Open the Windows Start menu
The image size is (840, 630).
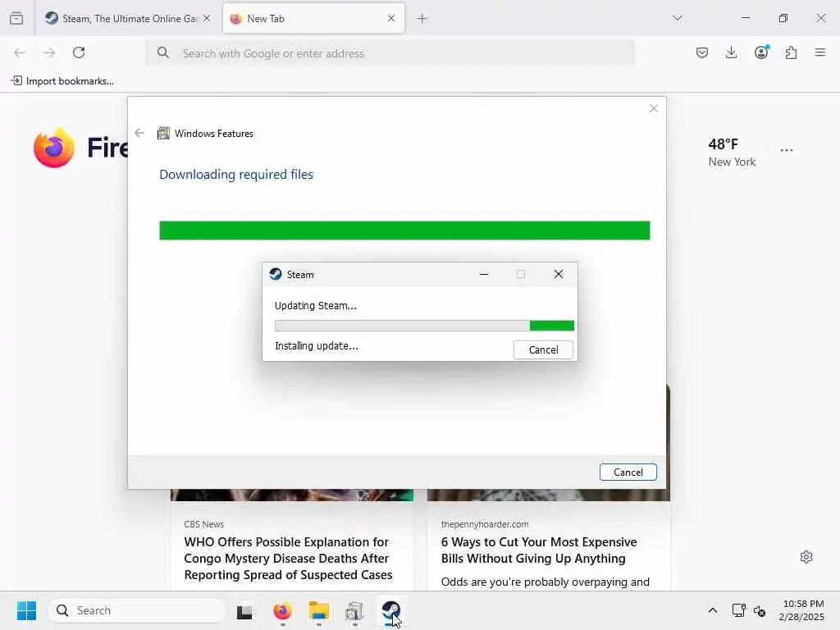(27, 610)
